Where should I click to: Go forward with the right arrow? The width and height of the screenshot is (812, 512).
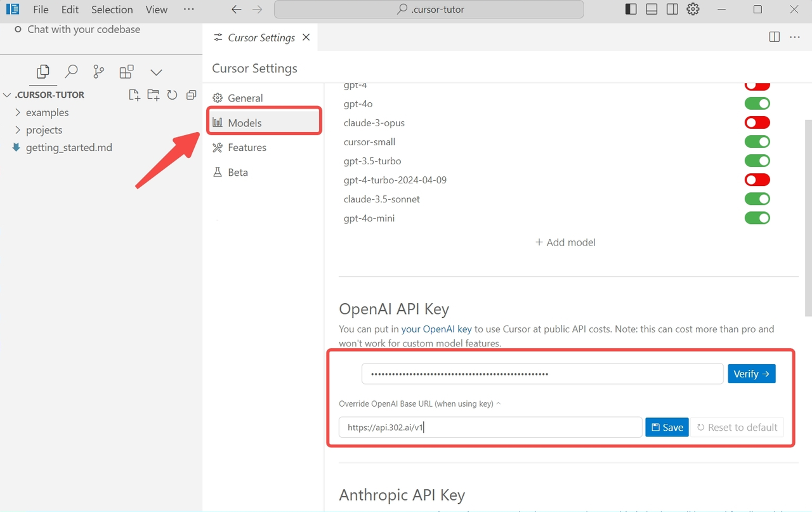[x=257, y=10]
